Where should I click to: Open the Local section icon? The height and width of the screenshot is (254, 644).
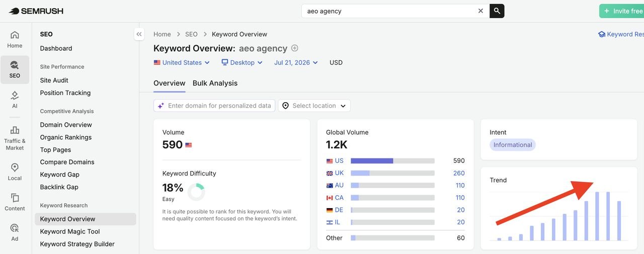click(x=15, y=172)
